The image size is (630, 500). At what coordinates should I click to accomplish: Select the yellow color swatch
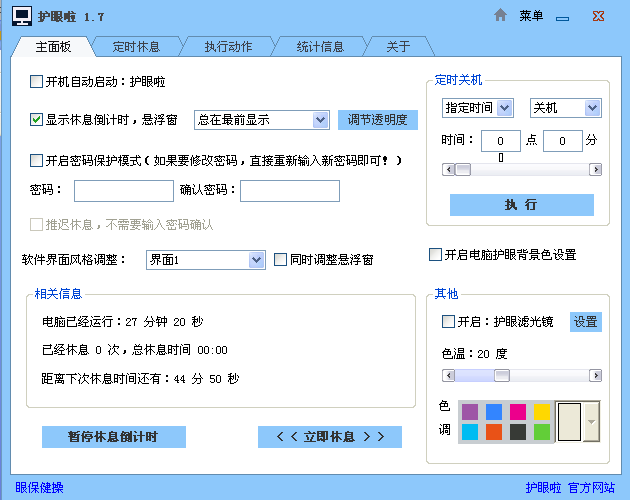tap(542, 412)
